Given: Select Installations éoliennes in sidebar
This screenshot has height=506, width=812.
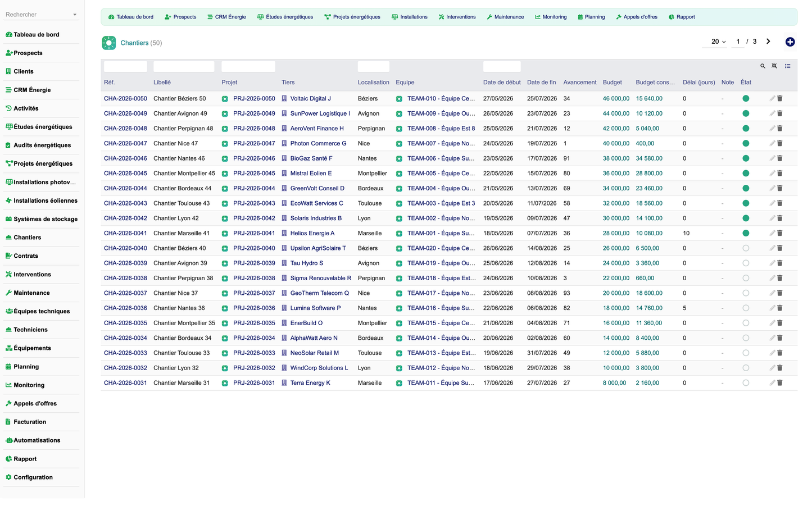Looking at the screenshot, I should pyautogui.click(x=42, y=200).
